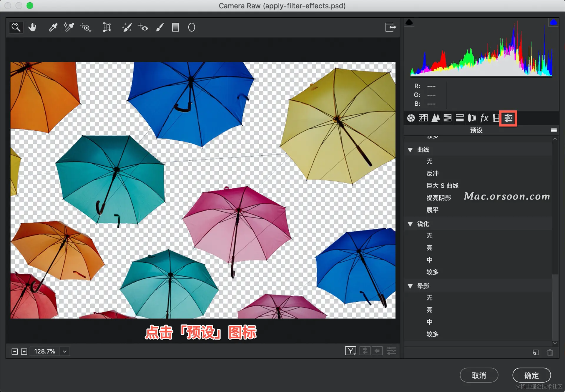The image size is (565, 392).
Task: Click the 取消 button
Action: 479,375
